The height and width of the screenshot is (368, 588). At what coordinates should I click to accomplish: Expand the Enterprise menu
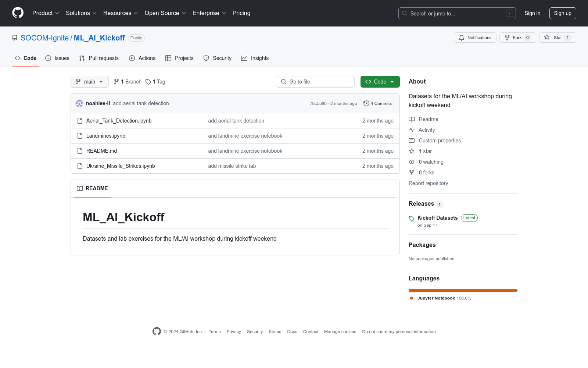click(x=209, y=13)
